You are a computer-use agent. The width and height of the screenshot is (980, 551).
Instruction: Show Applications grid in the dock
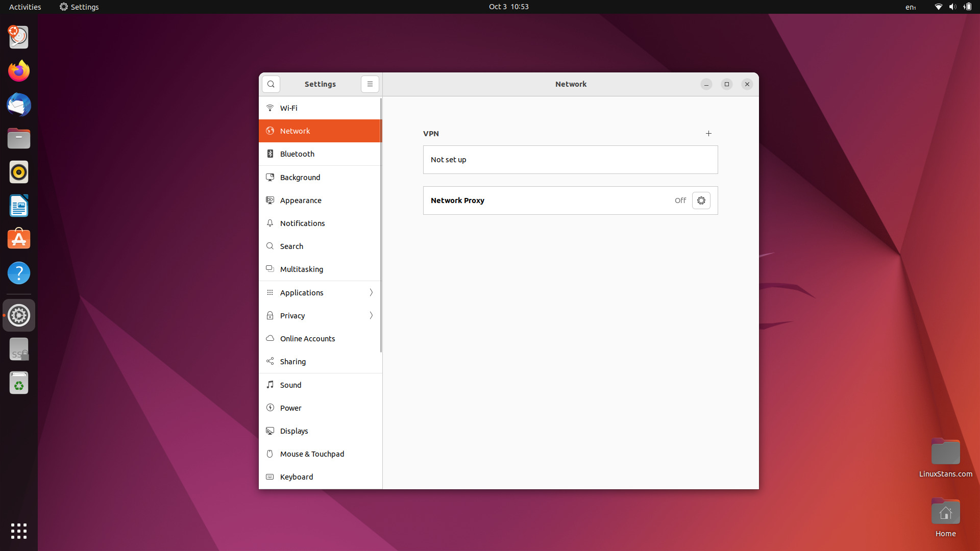(x=19, y=531)
